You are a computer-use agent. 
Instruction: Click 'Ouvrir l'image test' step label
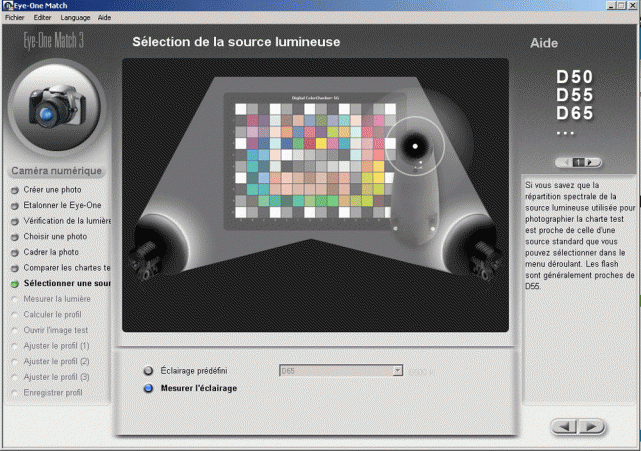(x=56, y=330)
